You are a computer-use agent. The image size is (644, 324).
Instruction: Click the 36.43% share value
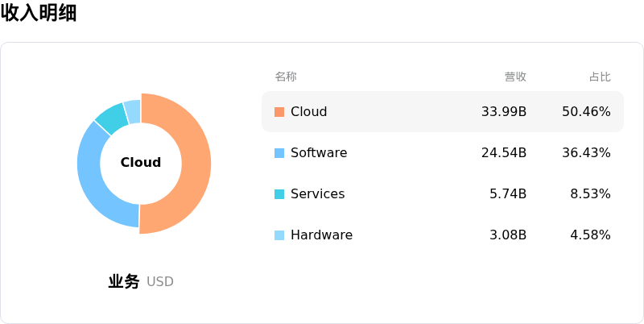click(586, 152)
